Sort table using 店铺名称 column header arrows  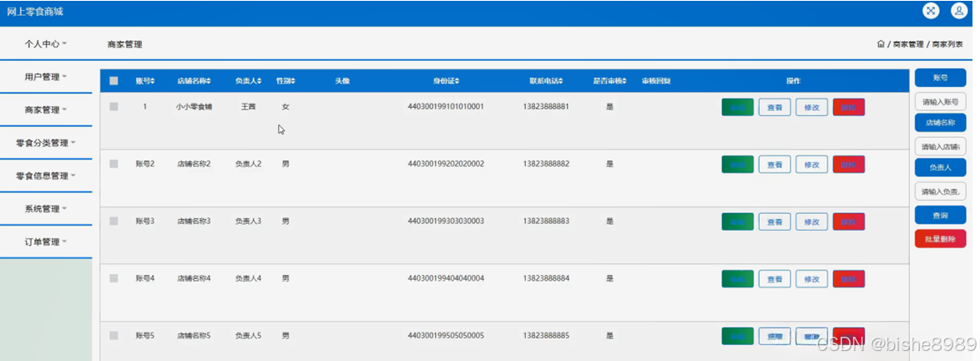[209, 81]
